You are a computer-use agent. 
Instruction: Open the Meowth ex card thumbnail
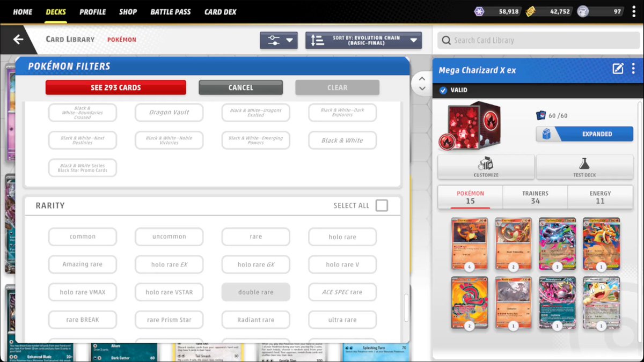[x=601, y=302]
